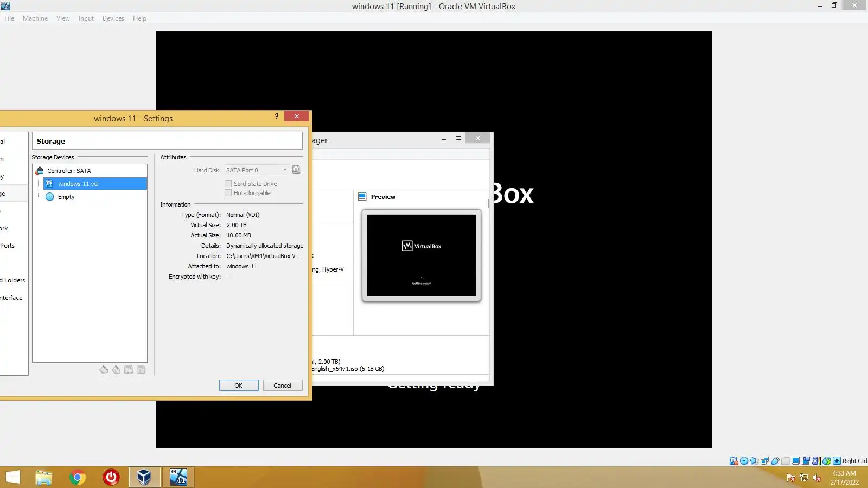Click the display monitor status icon
The width and height of the screenshot is (868, 488).
pos(796,461)
